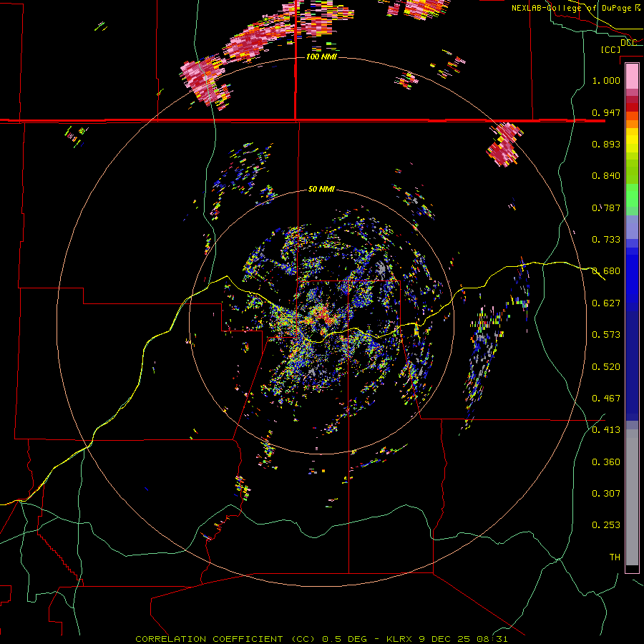Click the 0.253 scale label

(x=606, y=525)
